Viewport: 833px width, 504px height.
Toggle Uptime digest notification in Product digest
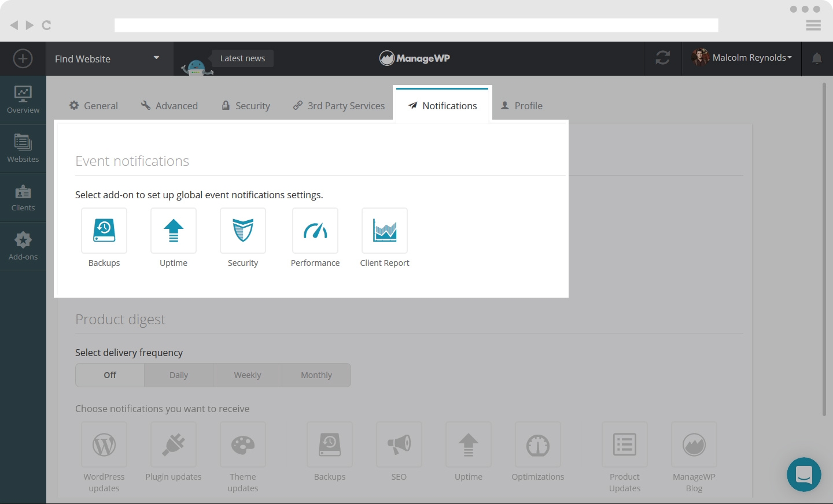pyautogui.click(x=469, y=444)
